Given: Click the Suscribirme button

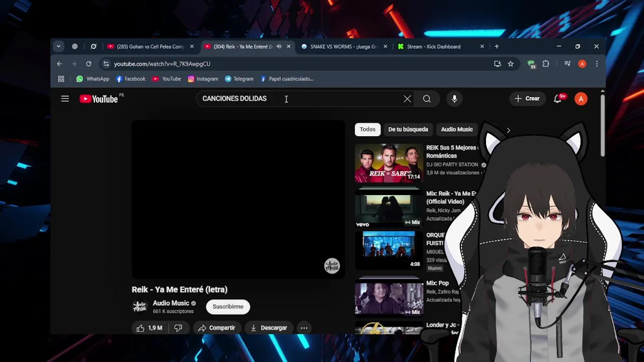Looking at the screenshot, I should [228, 307].
